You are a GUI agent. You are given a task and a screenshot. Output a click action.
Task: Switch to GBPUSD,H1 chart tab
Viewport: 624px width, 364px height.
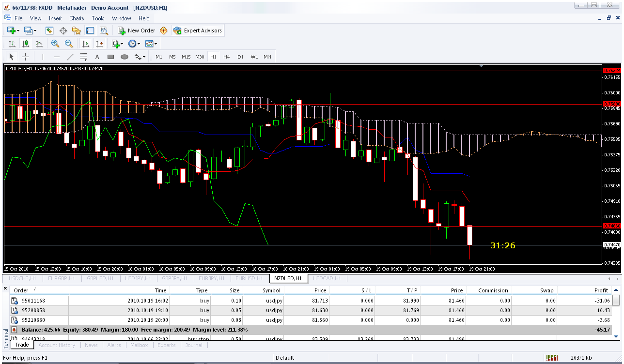(99, 278)
